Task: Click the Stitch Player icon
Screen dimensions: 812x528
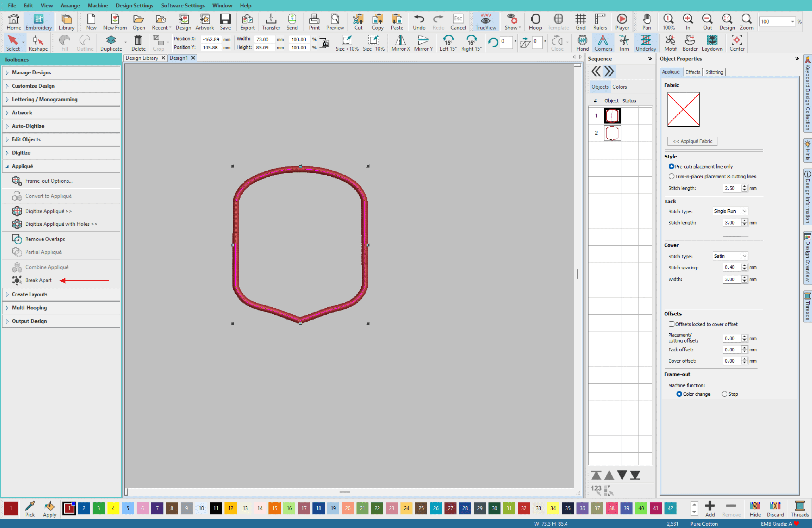Action: [622, 22]
